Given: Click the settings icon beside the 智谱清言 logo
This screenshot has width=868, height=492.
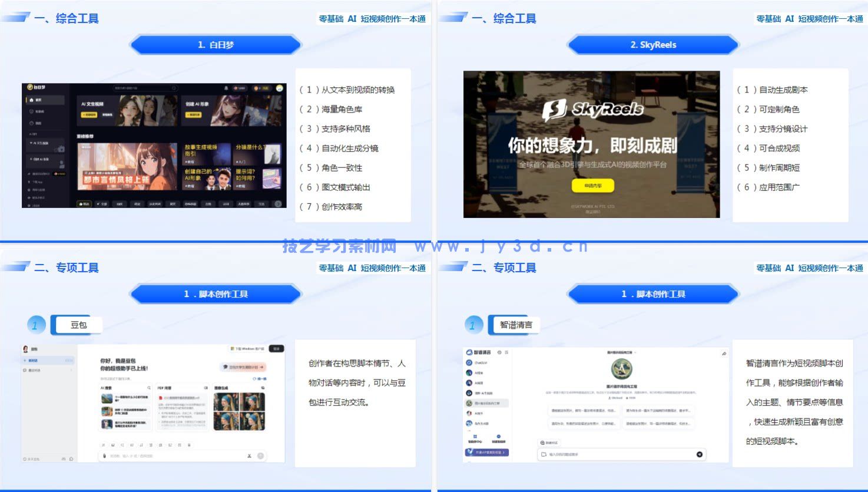Looking at the screenshot, I should [x=499, y=352].
